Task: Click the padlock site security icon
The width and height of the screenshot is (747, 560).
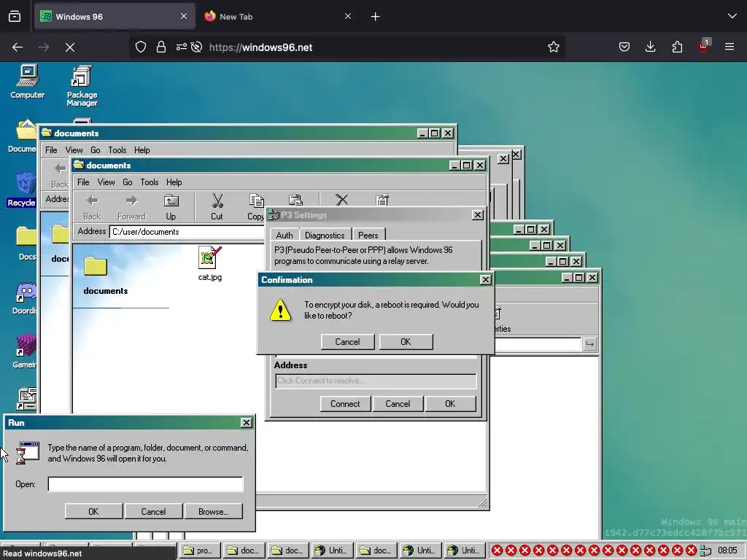Action: [x=161, y=47]
